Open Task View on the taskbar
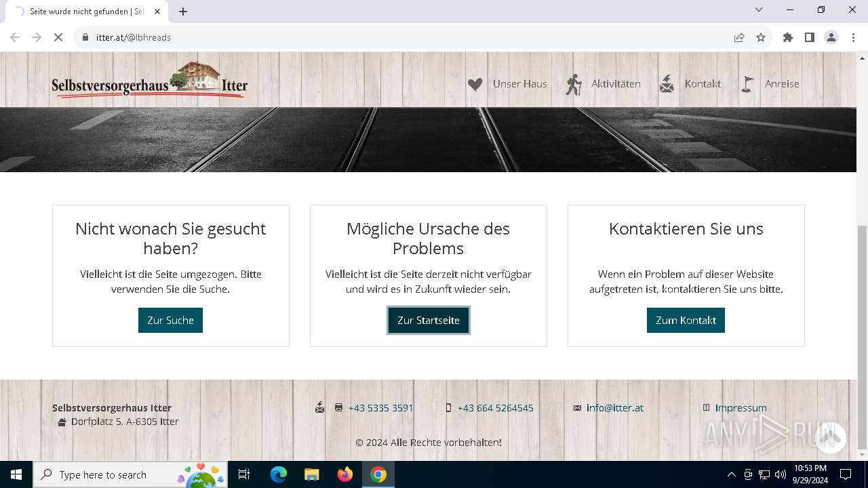 [244, 474]
